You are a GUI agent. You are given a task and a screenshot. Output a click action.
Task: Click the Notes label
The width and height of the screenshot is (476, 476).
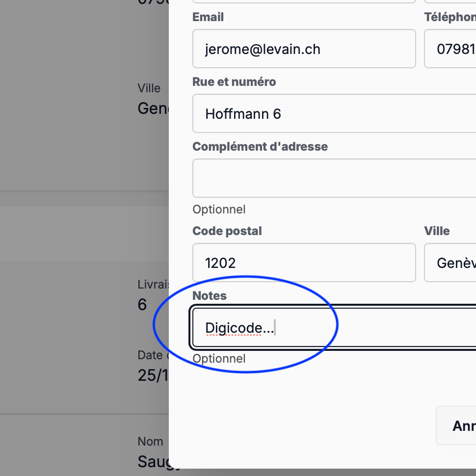point(210,296)
